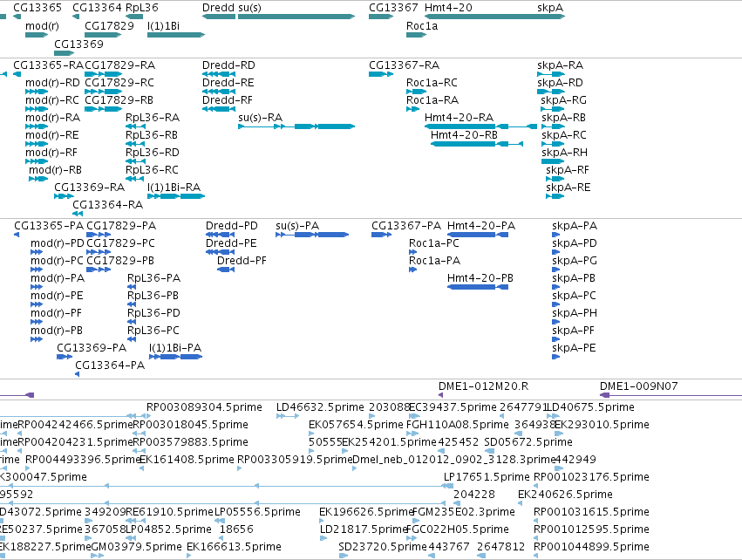742x560 pixels.
Task: Select the Roc1a gene label
Action: [422, 26]
